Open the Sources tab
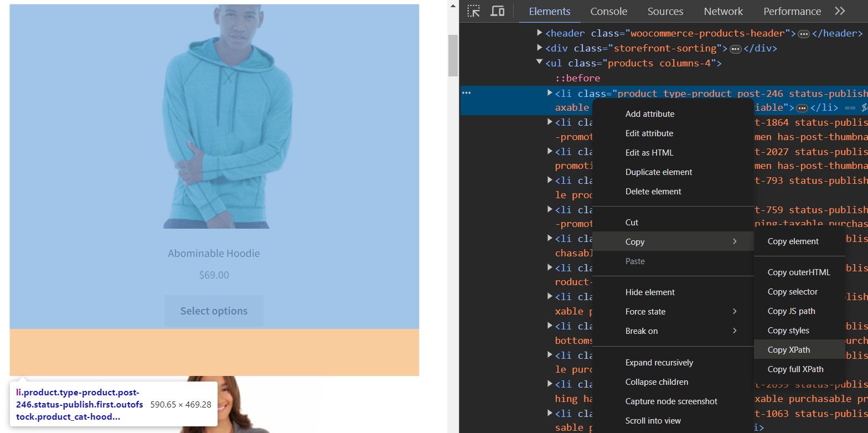This screenshot has width=868, height=433. (665, 11)
